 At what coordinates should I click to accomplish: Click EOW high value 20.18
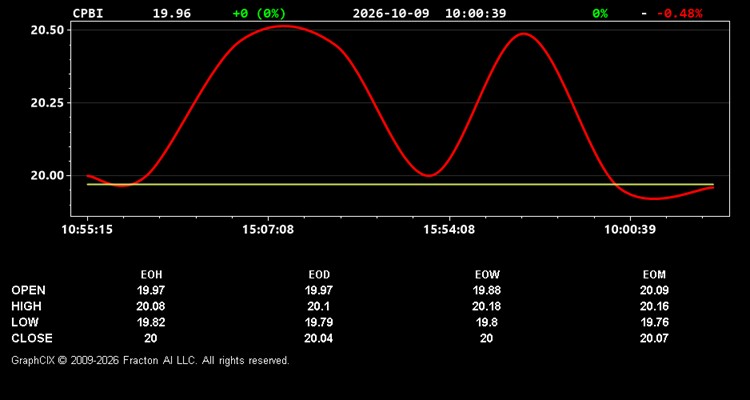click(486, 306)
